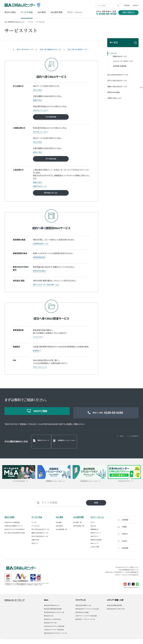The width and height of the screenshot is (143, 644).
Task: Click the green 無料で相談する button
Action: 128,13
